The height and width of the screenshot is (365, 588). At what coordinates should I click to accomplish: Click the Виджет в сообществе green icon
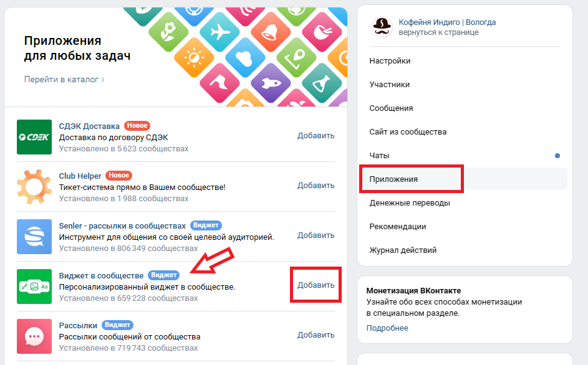34,287
